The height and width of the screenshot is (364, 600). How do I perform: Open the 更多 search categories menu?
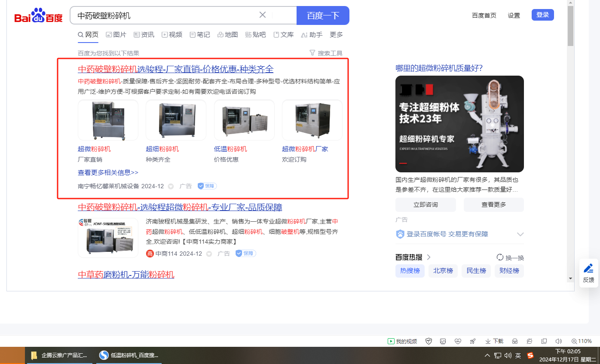point(337,35)
